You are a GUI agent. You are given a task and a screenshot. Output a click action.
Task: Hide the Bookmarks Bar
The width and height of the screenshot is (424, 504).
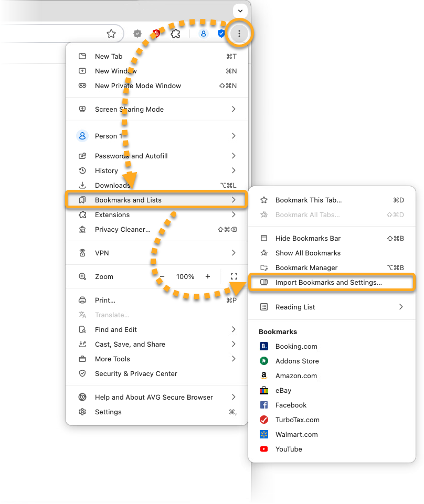pyautogui.click(x=308, y=238)
